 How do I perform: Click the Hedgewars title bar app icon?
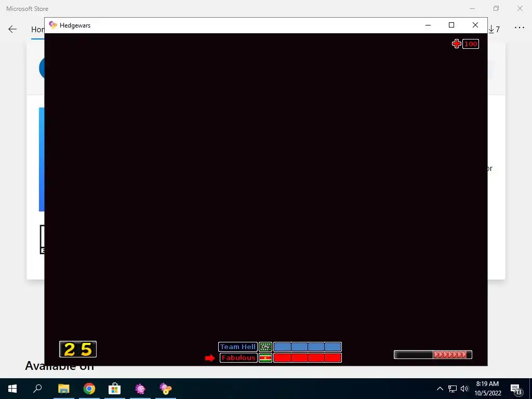tap(53, 25)
